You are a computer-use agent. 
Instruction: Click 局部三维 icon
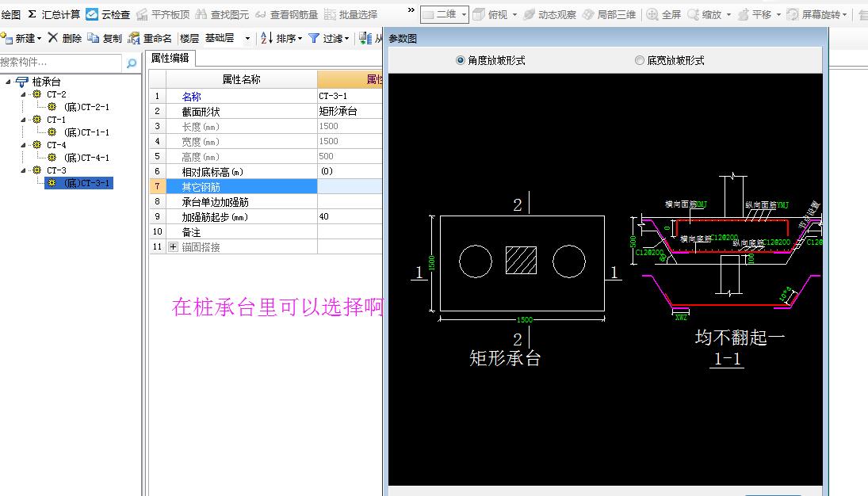[x=588, y=14]
